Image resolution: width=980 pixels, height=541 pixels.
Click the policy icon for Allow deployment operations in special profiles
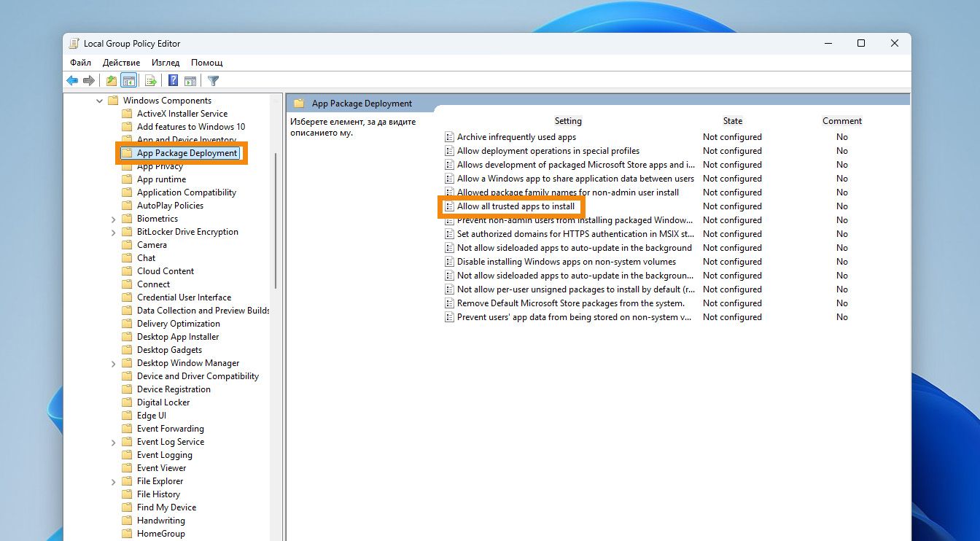point(450,151)
